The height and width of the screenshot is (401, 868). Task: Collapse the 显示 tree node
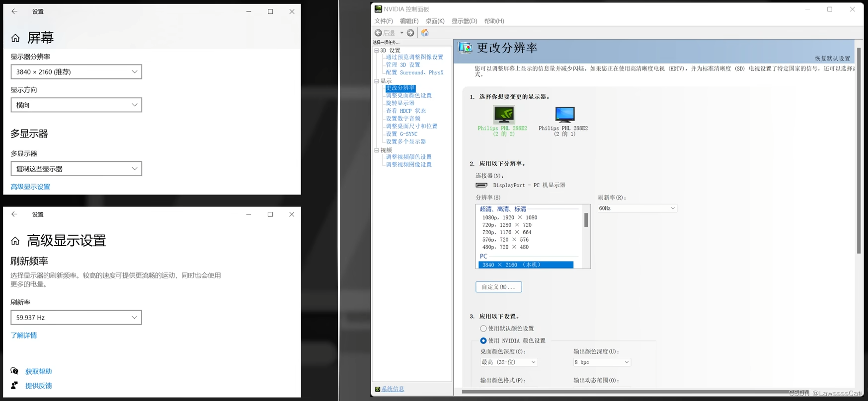377,81
